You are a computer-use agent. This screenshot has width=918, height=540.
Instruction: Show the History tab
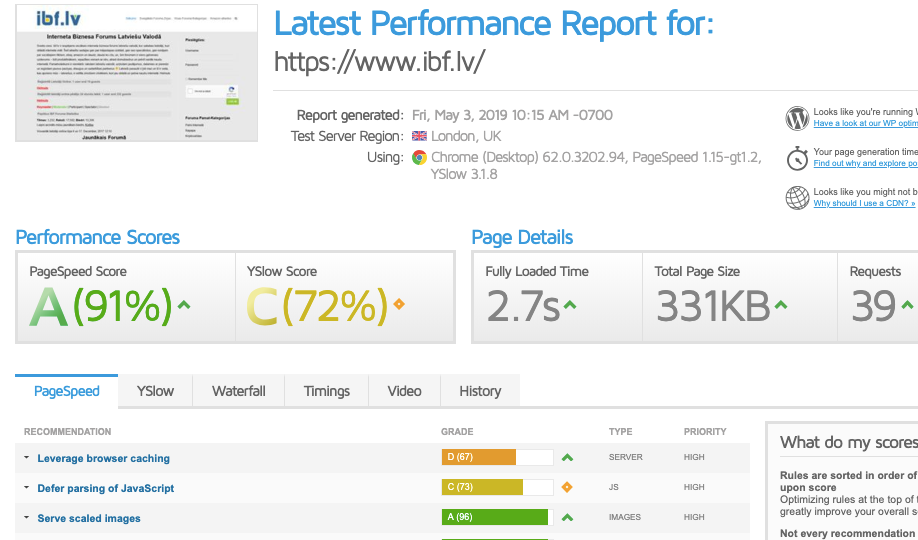pyautogui.click(x=480, y=391)
